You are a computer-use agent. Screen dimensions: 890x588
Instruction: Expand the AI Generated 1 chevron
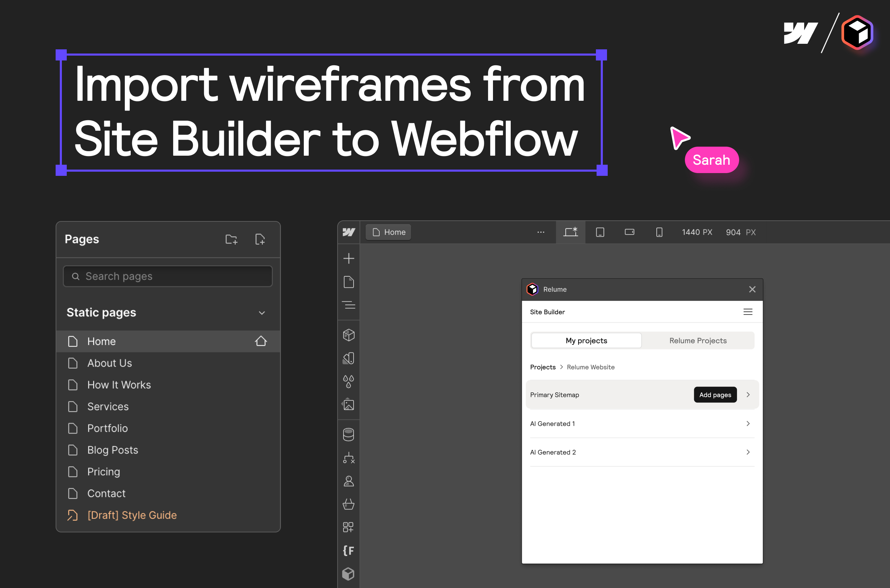pyautogui.click(x=748, y=424)
